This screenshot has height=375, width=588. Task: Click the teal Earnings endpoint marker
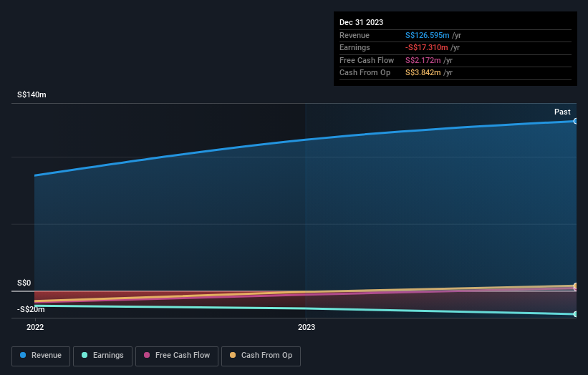click(x=576, y=314)
